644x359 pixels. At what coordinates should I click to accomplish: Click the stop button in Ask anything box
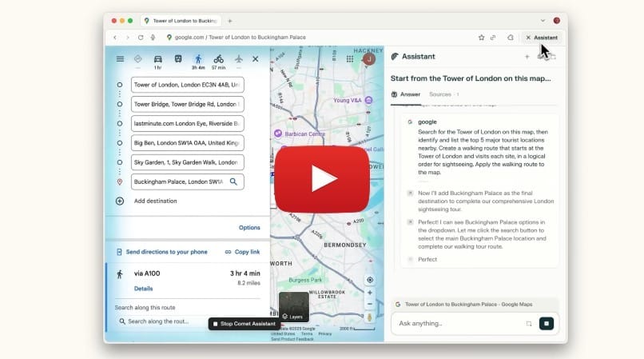(547, 324)
